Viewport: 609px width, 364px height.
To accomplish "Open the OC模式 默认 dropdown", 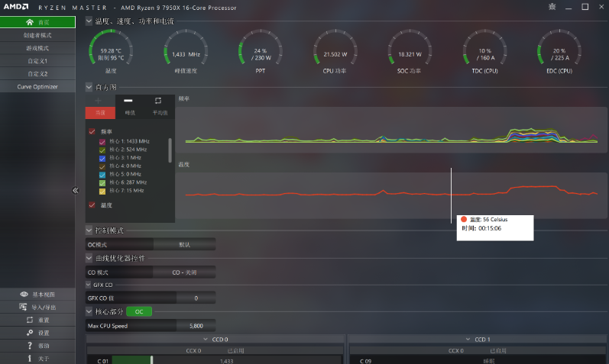I will [x=184, y=244].
